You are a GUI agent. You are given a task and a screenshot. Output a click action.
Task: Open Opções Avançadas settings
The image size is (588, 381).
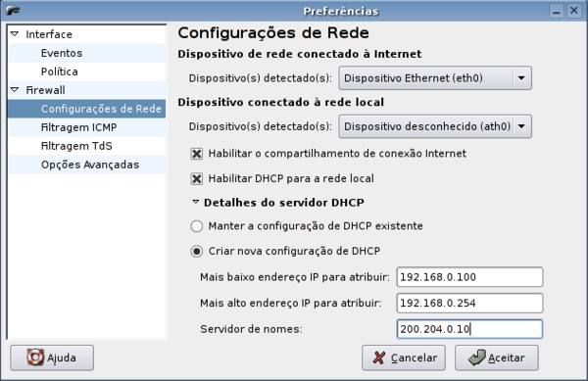(x=86, y=165)
